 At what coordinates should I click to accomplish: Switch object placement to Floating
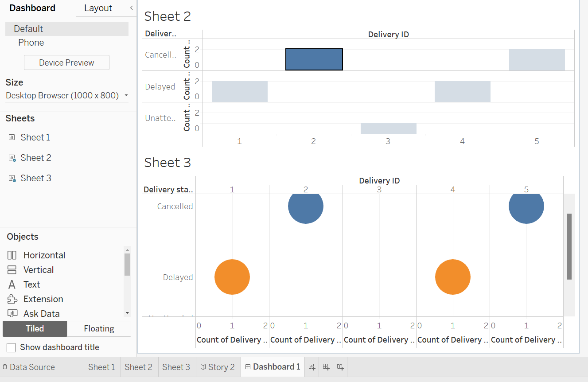(x=99, y=329)
